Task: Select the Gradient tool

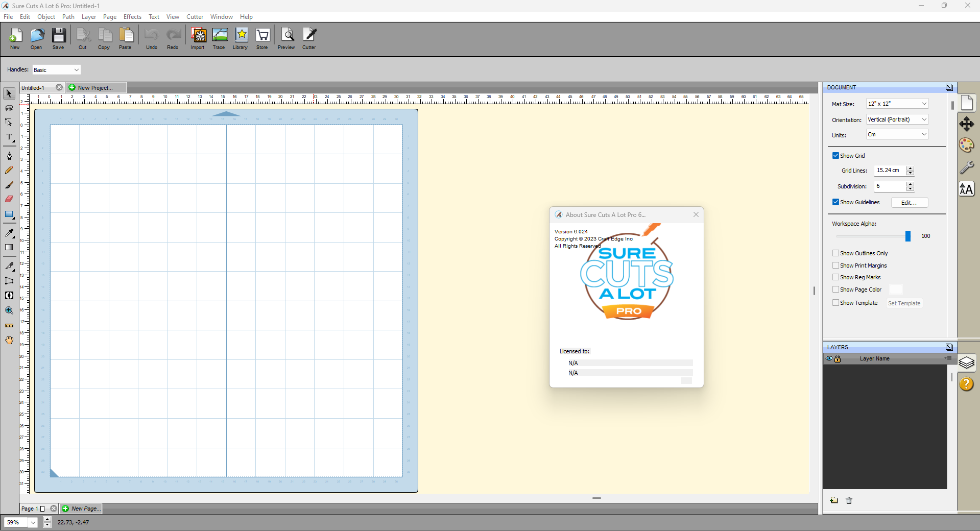Action: click(9, 248)
